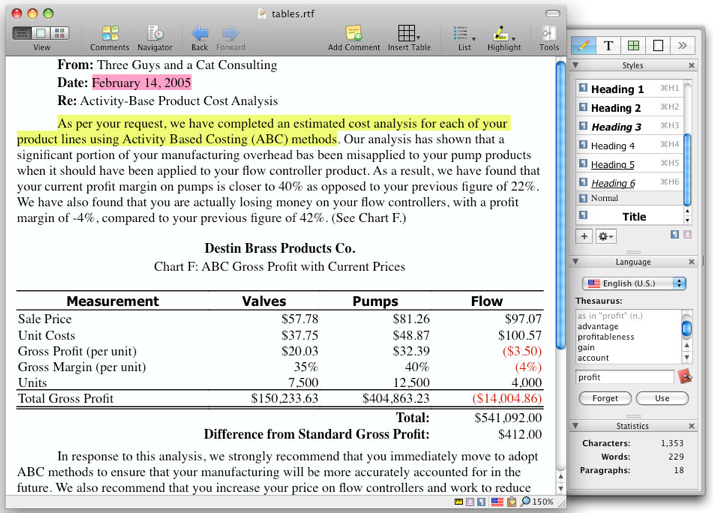Show more palette groups via double chevron
The height and width of the screenshot is (513, 713).
[682, 45]
